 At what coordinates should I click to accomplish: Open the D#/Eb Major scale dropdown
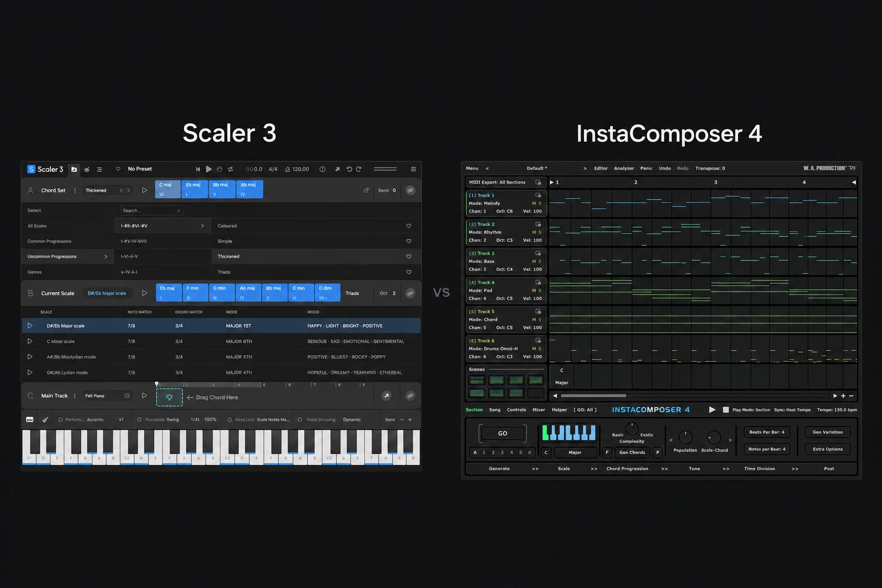click(107, 293)
